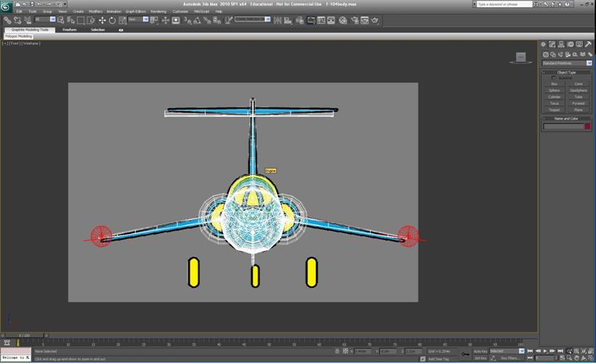Open Standard Primitives category dropdown
The width and height of the screenshot is (596, 364).
click(x=567, y=63)
